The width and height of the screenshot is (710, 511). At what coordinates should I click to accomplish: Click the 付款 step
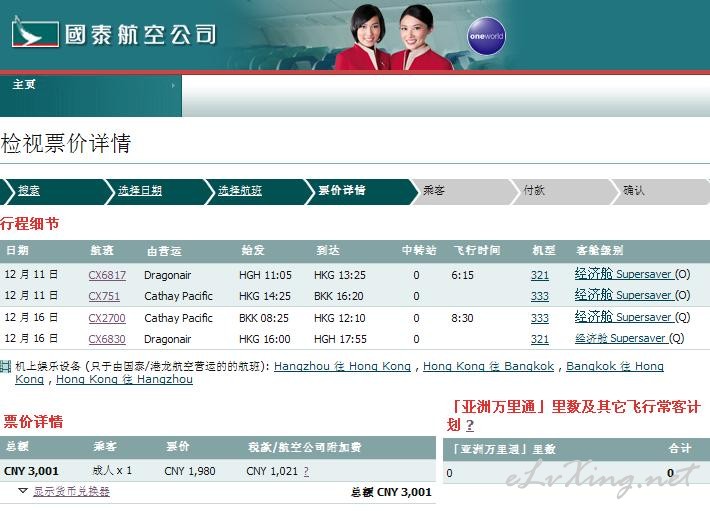click(x=534, y=191)
